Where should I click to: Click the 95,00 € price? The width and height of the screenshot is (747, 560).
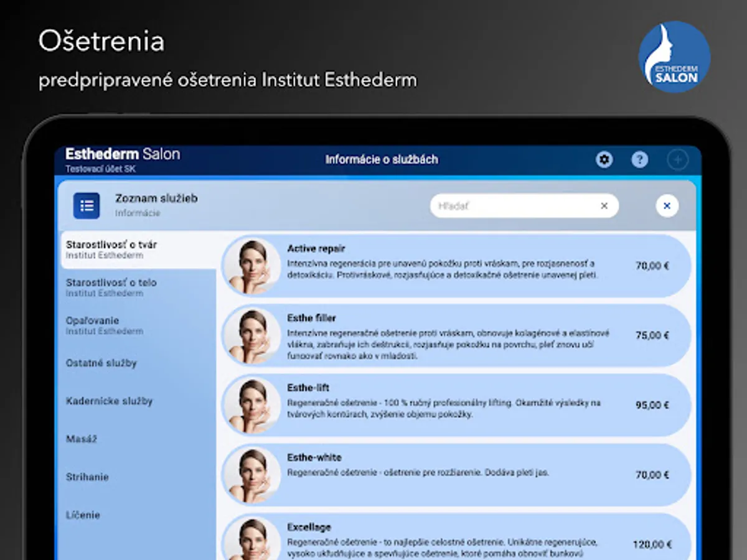[652, 405]
